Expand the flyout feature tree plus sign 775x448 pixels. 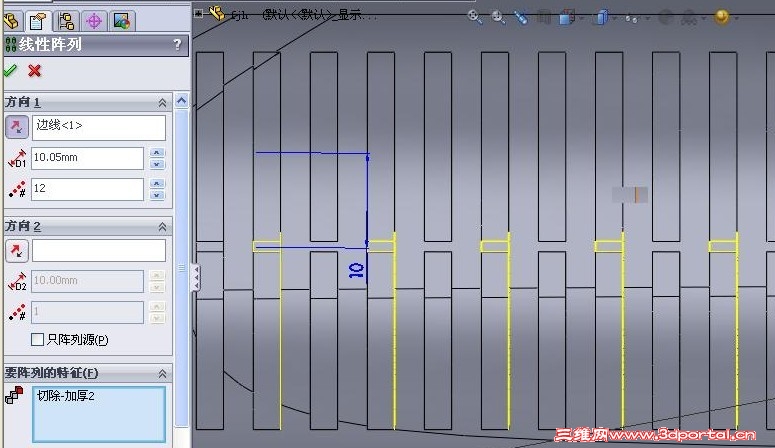point(199,13)
